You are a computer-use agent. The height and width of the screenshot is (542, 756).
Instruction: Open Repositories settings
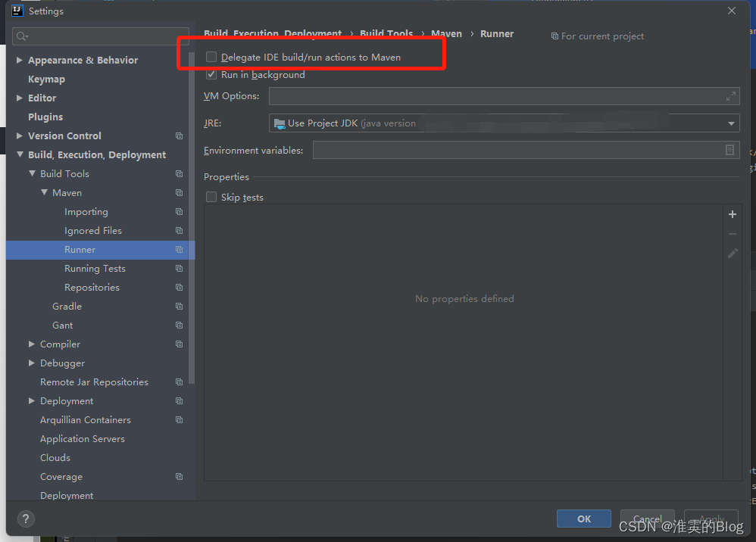pos(92,287)
